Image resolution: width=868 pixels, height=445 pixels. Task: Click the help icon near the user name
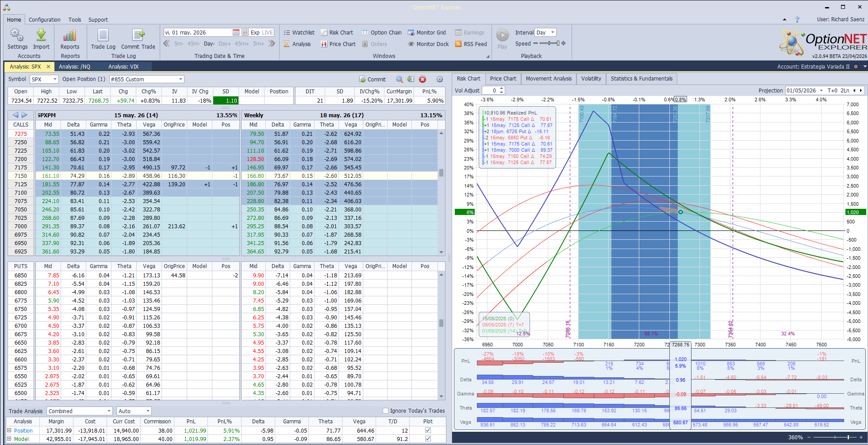797,19
